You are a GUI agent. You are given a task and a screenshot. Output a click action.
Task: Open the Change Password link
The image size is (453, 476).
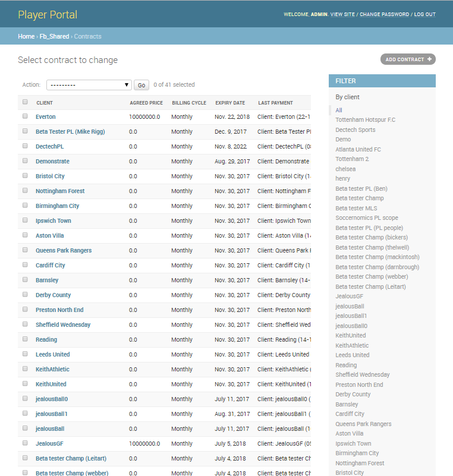[385, 14]
